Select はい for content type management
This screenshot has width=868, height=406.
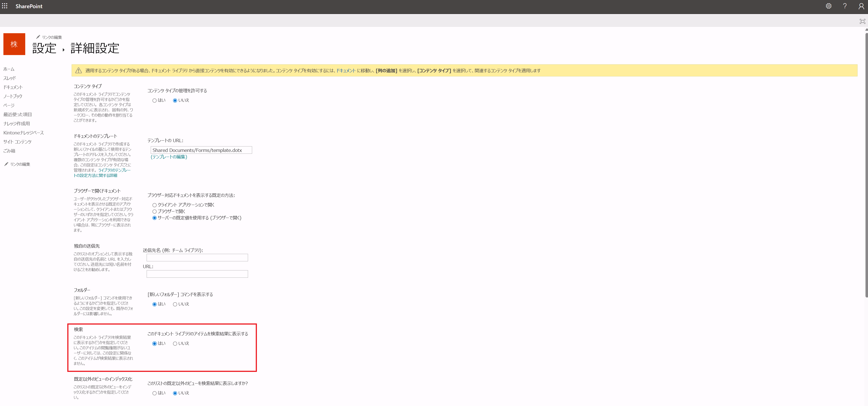154,101
